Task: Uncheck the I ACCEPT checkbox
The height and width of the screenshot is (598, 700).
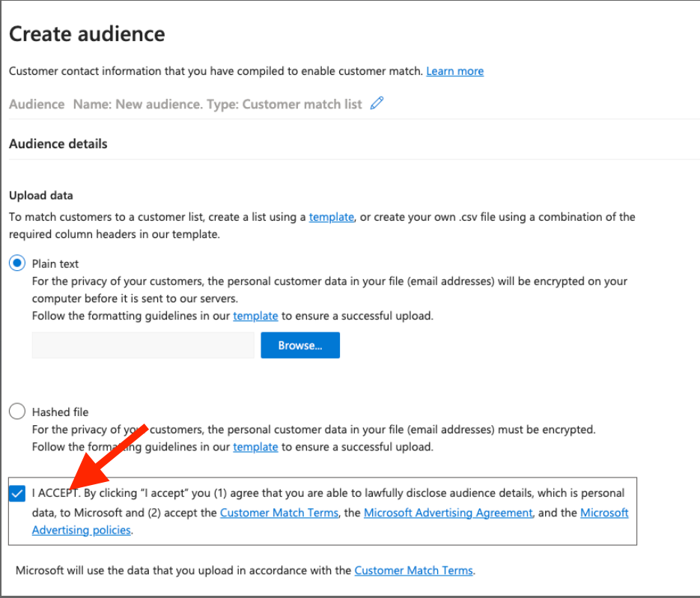Action: point(17,493)
